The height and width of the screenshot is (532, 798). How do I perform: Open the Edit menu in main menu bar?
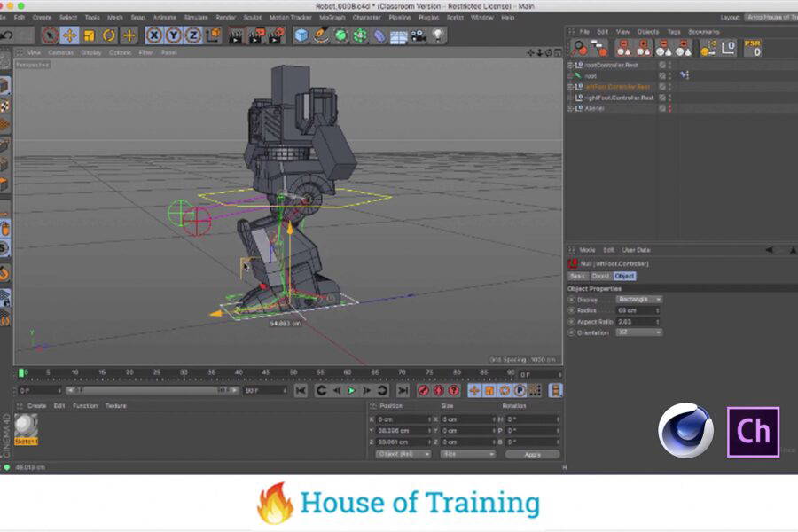[20, 18]
